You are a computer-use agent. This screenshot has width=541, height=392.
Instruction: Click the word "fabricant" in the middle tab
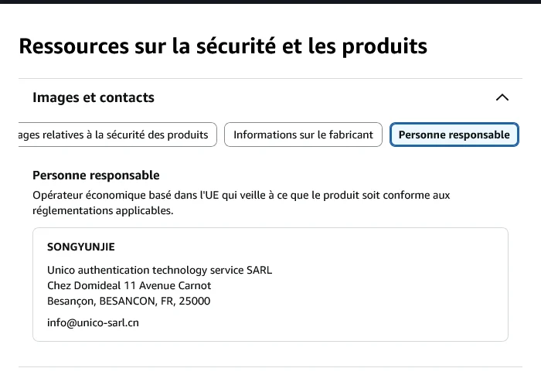(351, 135)
